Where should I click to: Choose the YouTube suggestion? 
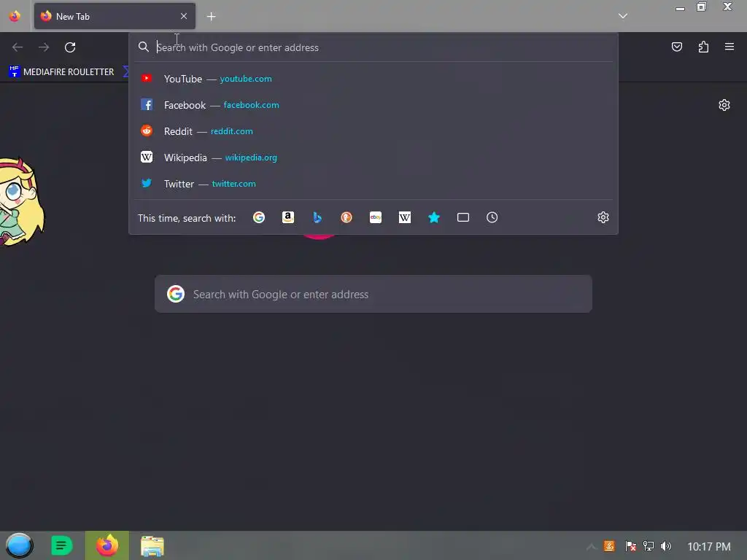373,79
